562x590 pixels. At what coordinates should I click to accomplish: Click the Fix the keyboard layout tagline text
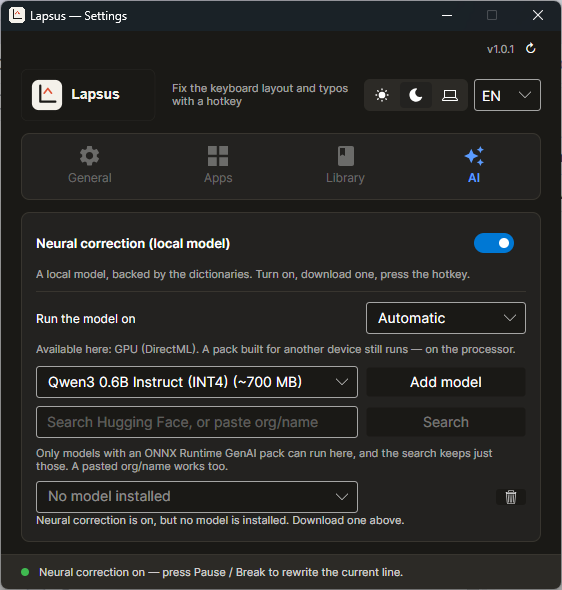click(x=260, y=95)
